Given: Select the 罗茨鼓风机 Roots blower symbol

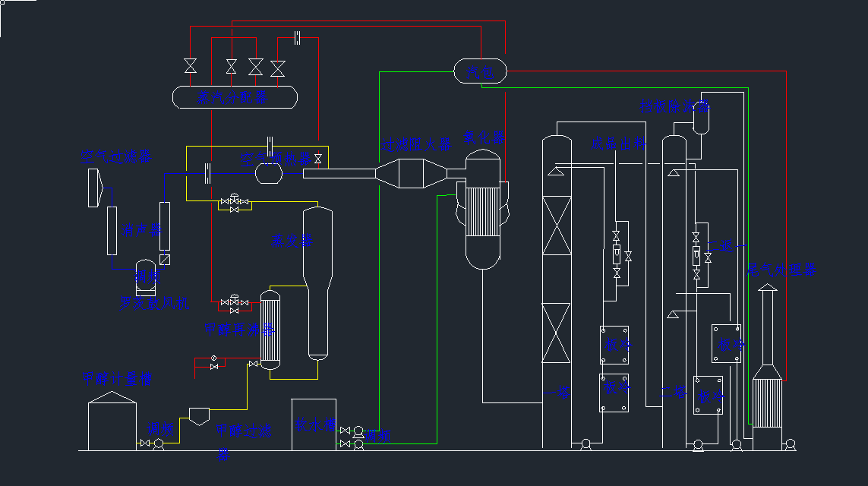Looking at the screenshot, I should coord(147,277).
